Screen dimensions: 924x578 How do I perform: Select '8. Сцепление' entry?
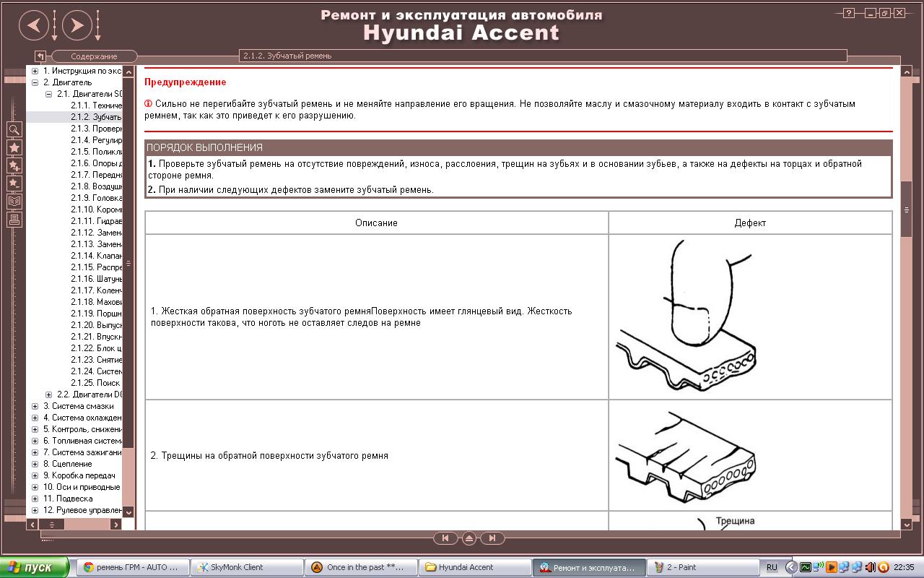(67, 464)
